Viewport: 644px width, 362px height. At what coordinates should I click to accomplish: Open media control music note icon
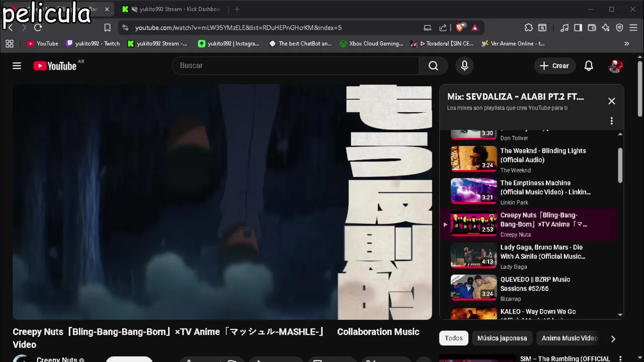[x=565, y=28]
